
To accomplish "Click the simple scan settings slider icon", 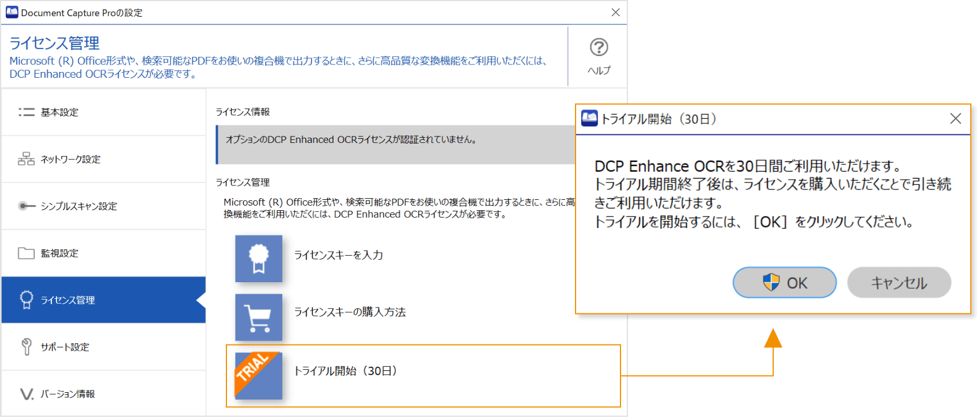I will 27,206.
